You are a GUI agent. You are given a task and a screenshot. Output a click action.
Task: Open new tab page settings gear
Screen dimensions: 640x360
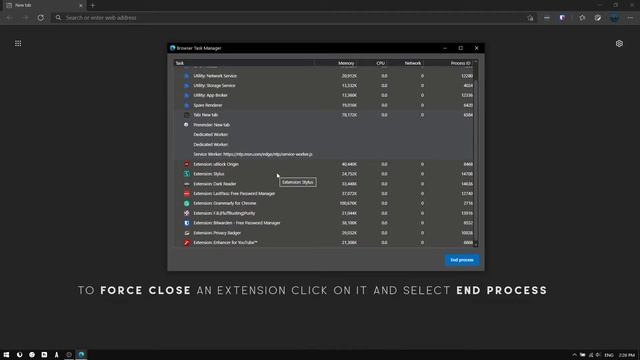[x=619, y=43]
